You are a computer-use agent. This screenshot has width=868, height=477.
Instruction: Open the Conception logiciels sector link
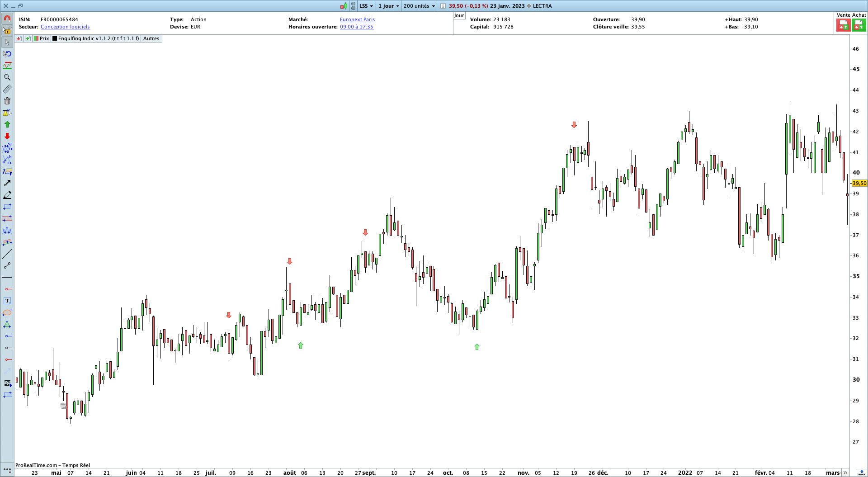[x=65, y=27]
